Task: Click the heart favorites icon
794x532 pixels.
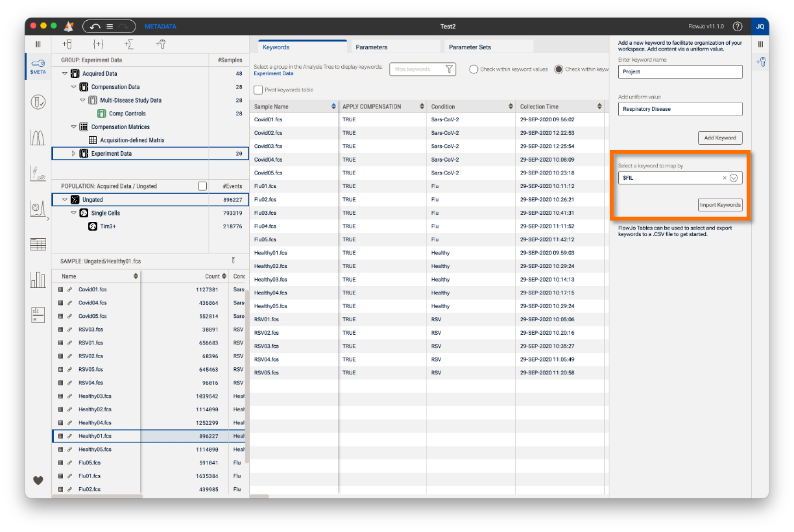Action: pos(38,481)
